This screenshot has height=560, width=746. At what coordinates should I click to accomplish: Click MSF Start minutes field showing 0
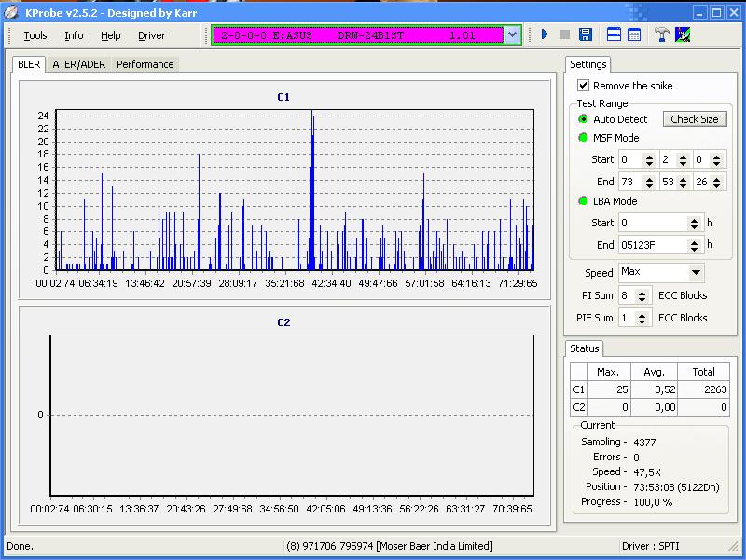coord(630,159)
